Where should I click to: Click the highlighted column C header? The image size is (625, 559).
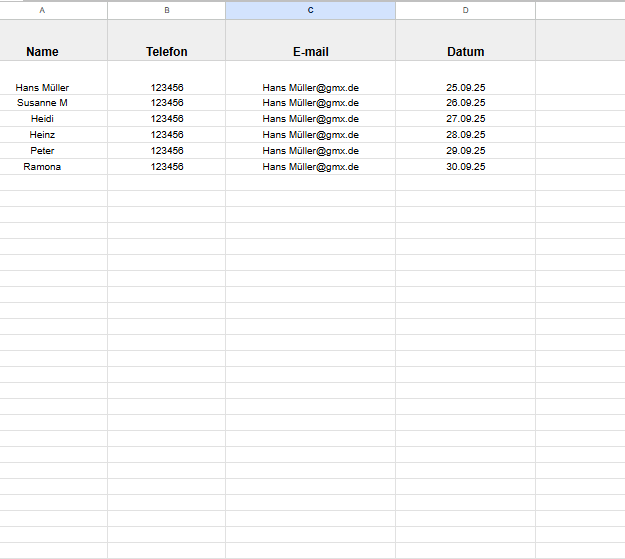(310, 10)
